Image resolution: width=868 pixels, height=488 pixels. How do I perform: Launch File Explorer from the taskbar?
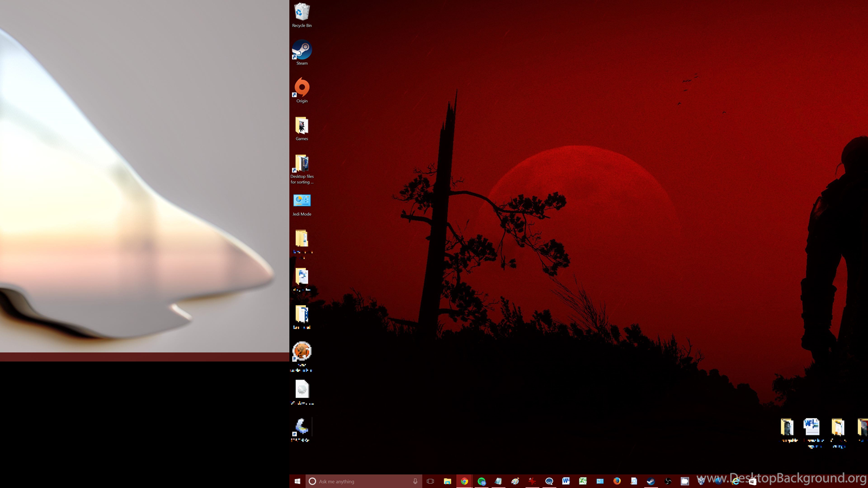[x=448, y=481]
